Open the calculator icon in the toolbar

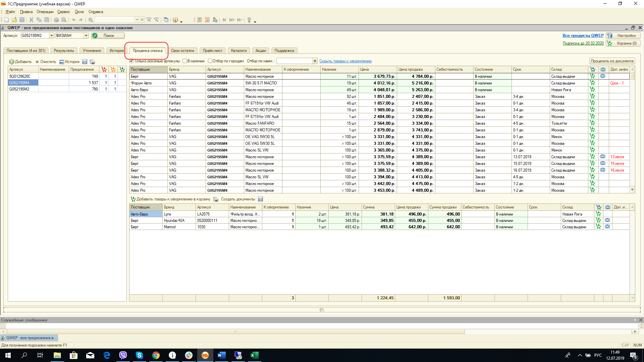(x=199, y=20)
